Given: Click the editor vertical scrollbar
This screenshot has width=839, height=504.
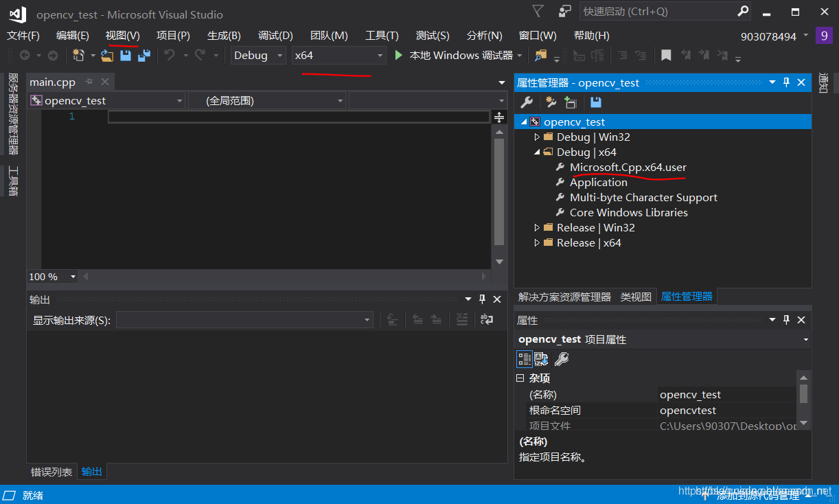Looking at the screenshot, I should 500,197.
